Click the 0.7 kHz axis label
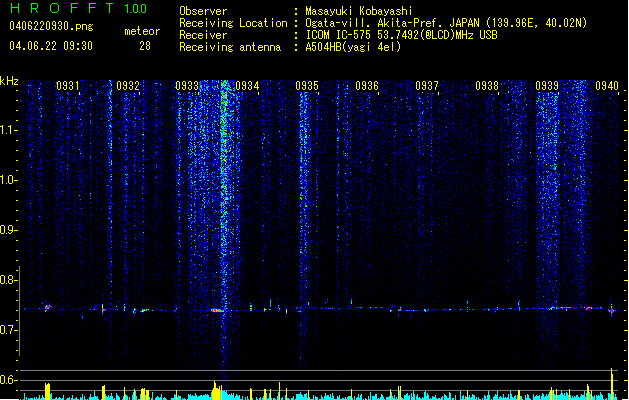629x400 pixels. (x=9, y=330)
